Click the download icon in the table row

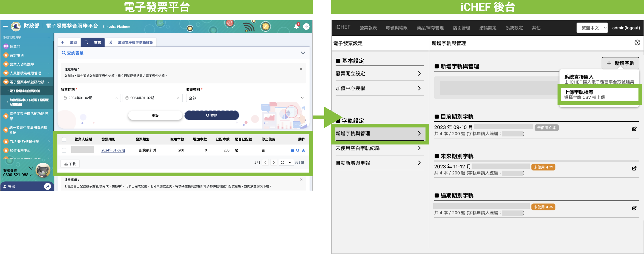tap(304, 150)
